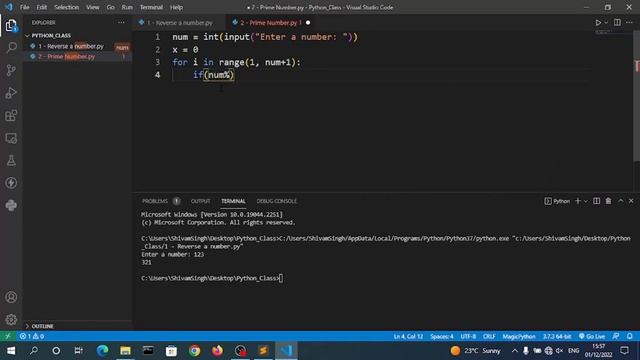Open the Go menu
Screen dimensions: 640x360
coord(110,7)
